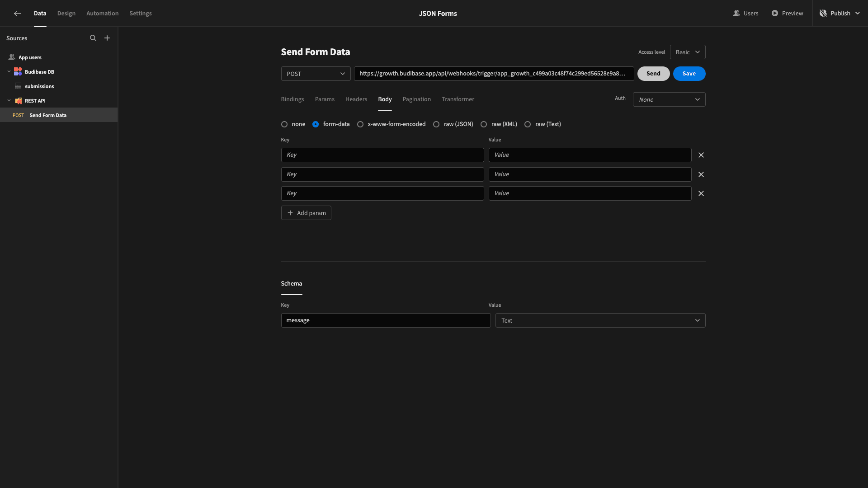Image resolution: width=868 pixels, height=488 pixels.
Task: Click the Users people icon
Action: pos(736,14)
